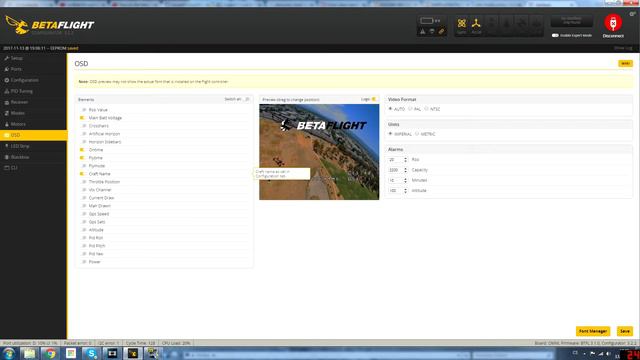Enable the Horizon Sidebars element
This screenshot has height=360, width=640.
[x=83, y=142]
